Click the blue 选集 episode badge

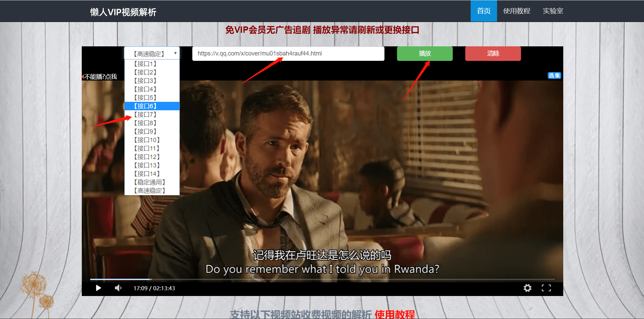pos(554,75)
